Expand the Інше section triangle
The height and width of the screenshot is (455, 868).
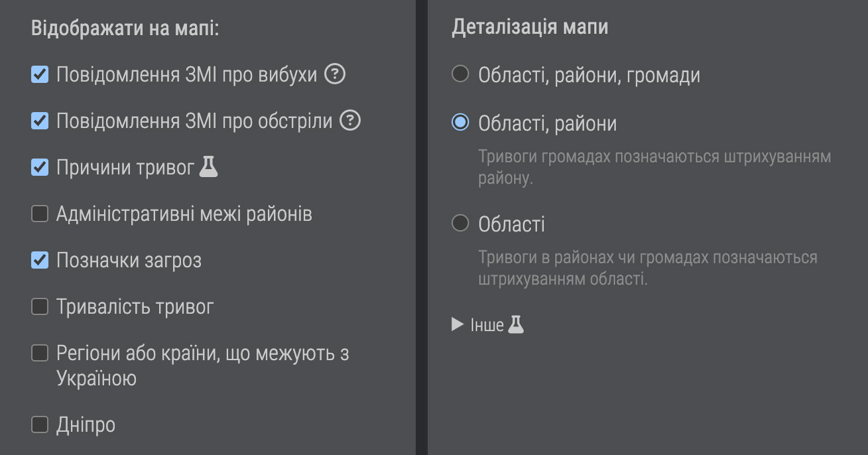pos(458,324)
